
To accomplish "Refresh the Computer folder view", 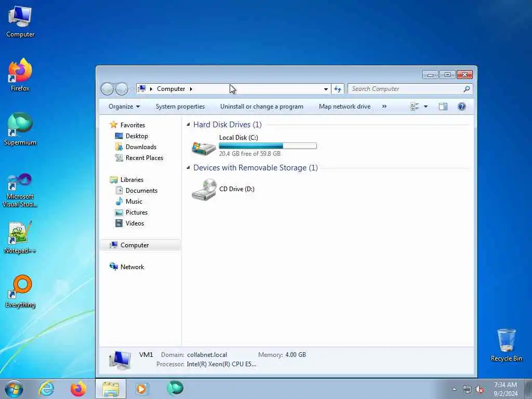I will pos(338,89).
